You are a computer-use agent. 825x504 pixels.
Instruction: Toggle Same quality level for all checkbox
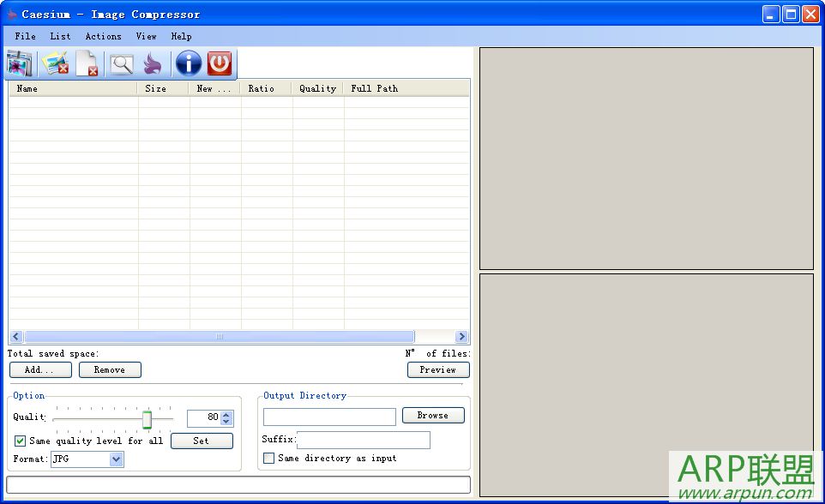[x=20, y=441]
